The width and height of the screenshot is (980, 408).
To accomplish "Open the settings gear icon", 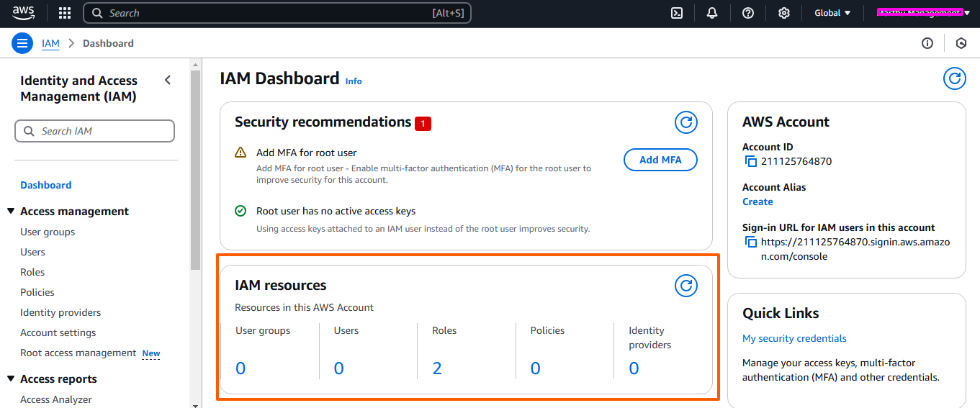I will [784, 13].
